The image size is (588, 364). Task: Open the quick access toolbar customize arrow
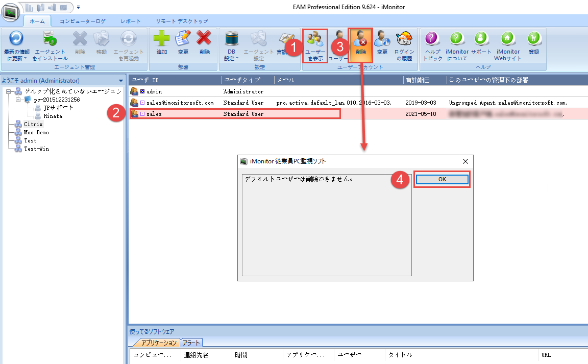point(79,7)
